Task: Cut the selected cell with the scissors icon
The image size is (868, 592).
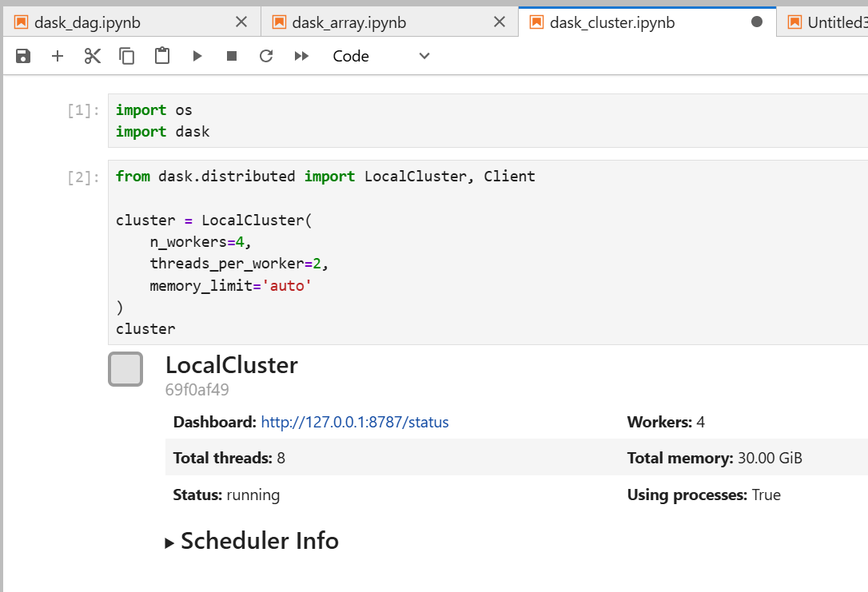Action: click(93, 56)
